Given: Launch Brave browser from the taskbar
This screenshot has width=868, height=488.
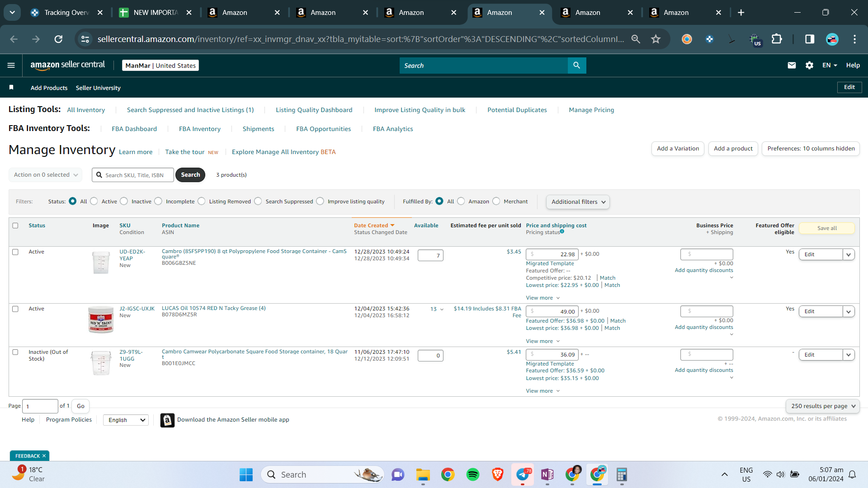Looking at the screenshot, I should pos(498,474).
